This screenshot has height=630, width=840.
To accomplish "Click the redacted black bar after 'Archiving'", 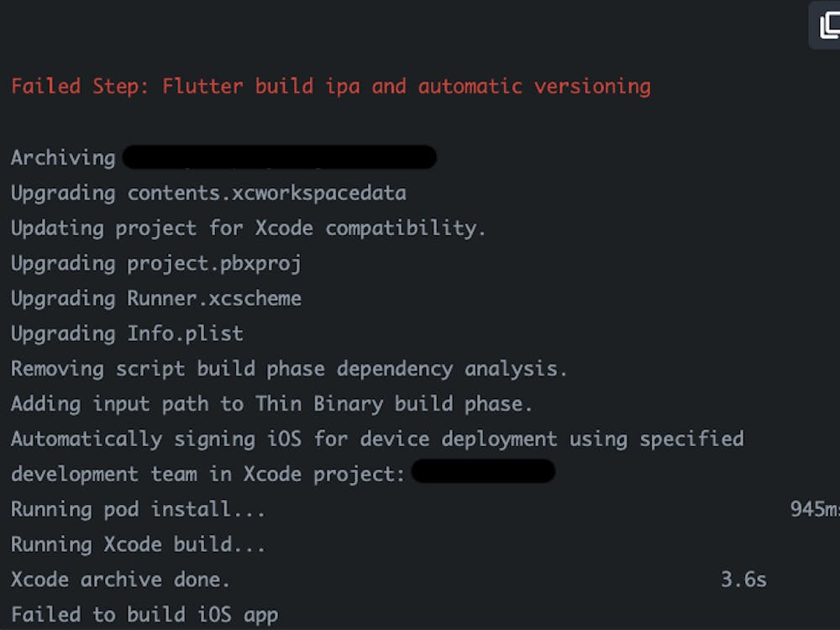I will pos(279,158).
